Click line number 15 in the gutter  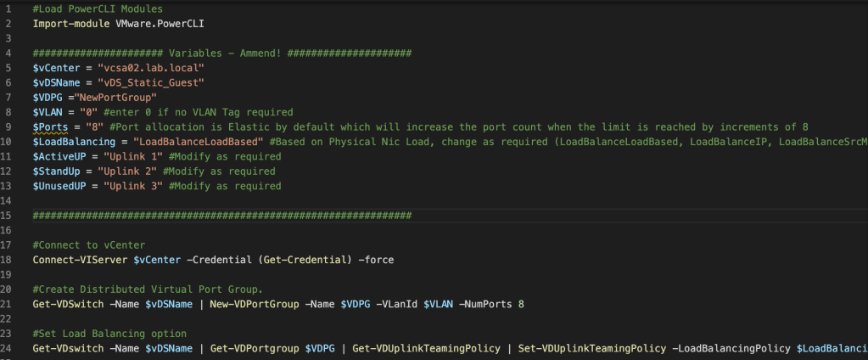(x=7, y=216)
